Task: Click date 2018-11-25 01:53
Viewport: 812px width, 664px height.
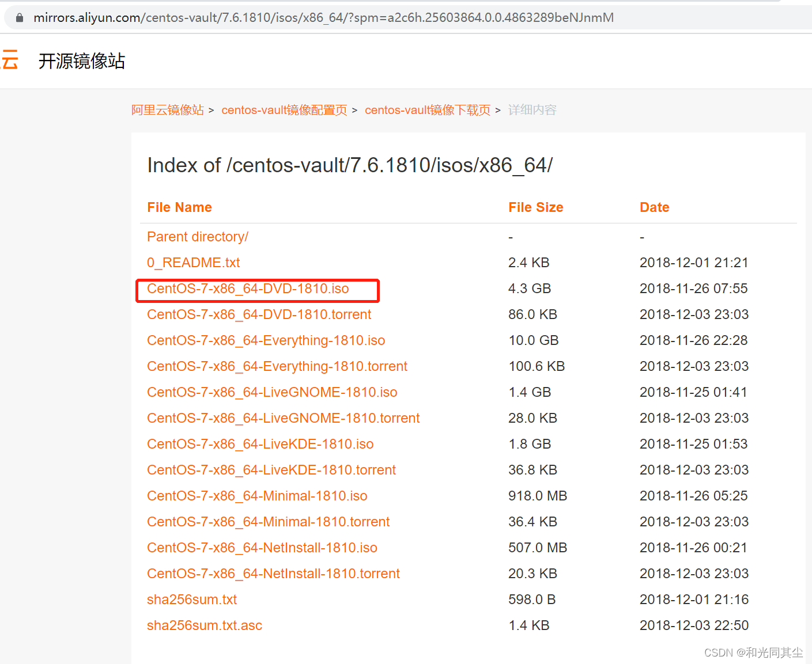Action: pyautogui.click(x=694, y=444)
